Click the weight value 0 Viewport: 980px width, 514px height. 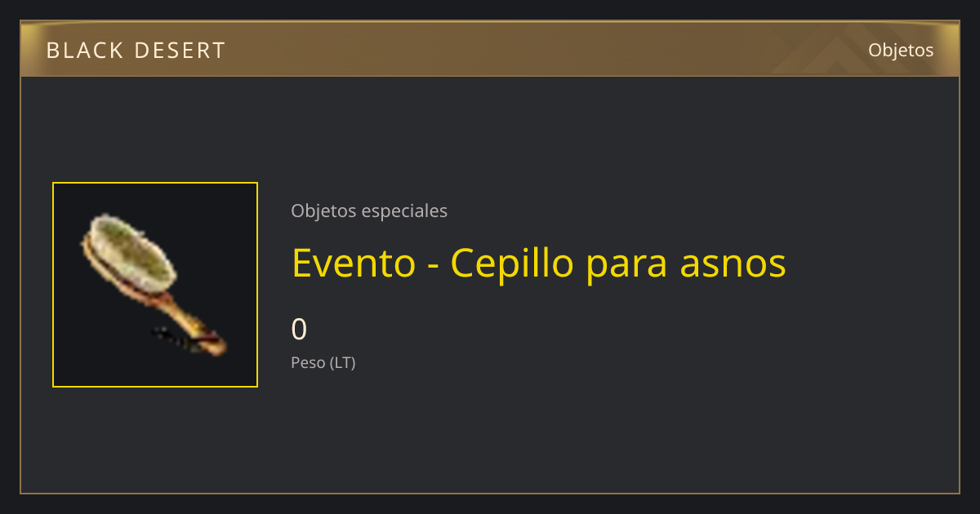299,329
